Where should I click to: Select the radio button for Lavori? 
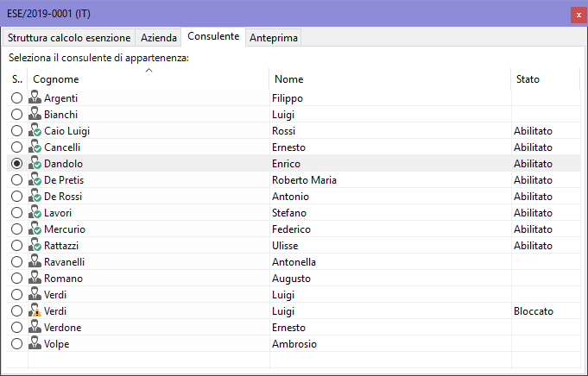pyautogui.click(x=17, y=213)
